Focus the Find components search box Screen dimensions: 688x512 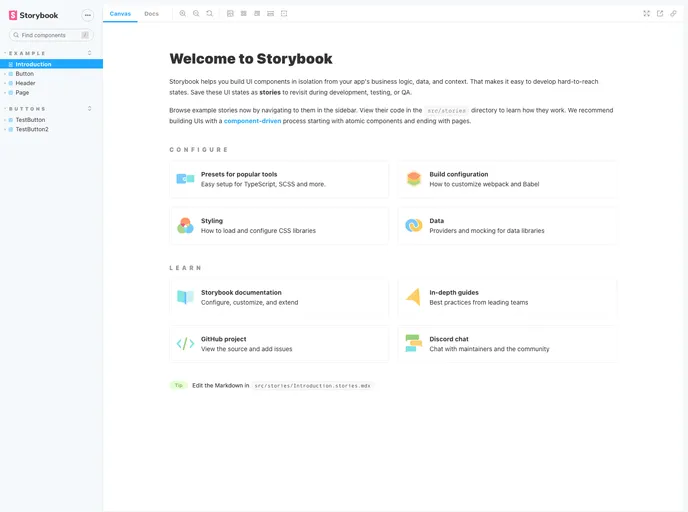pos(50,35)
